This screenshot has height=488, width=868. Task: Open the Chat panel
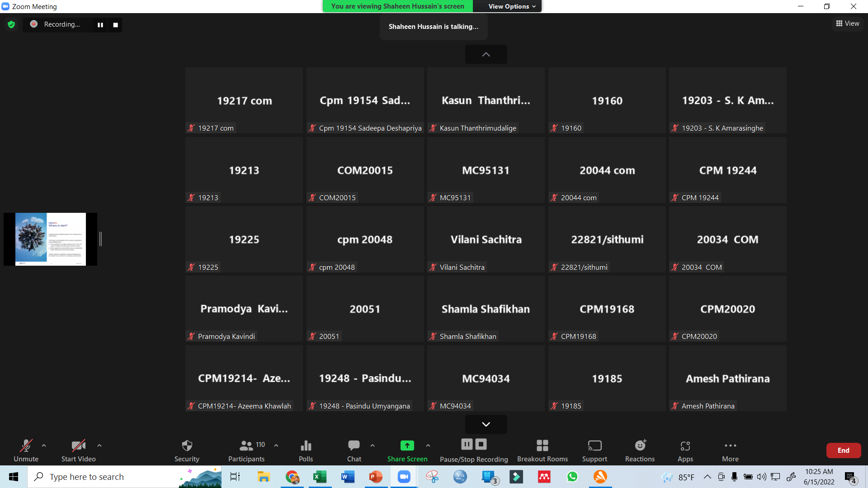coord(354,450)
